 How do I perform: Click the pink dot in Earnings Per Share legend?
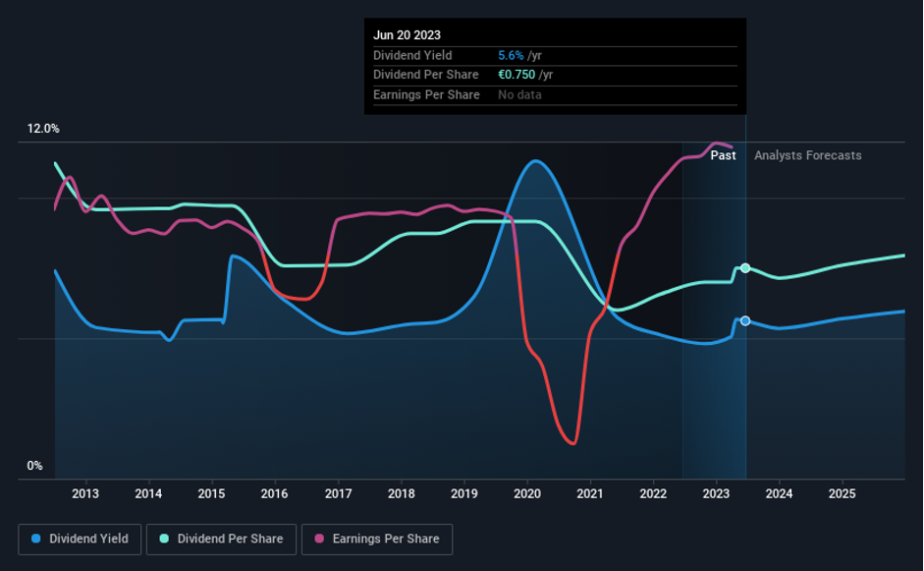pyautogui.click(x=320, y=539)
